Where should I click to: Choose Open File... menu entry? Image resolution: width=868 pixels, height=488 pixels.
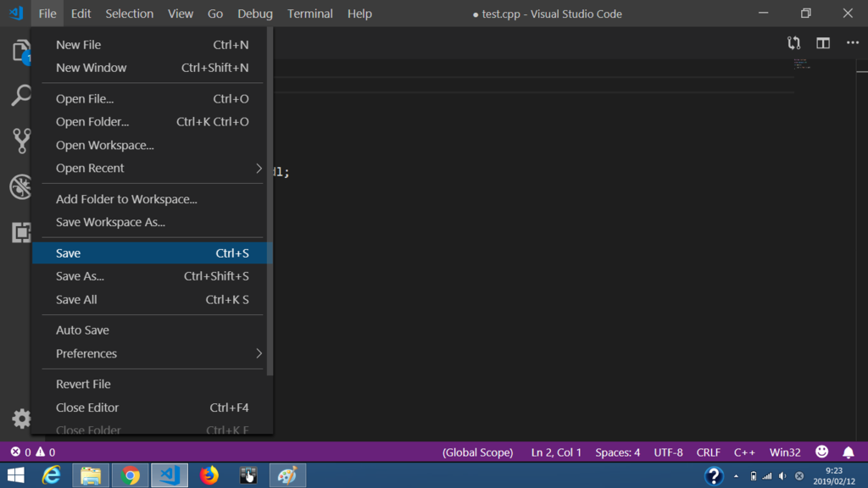[153, 98]
